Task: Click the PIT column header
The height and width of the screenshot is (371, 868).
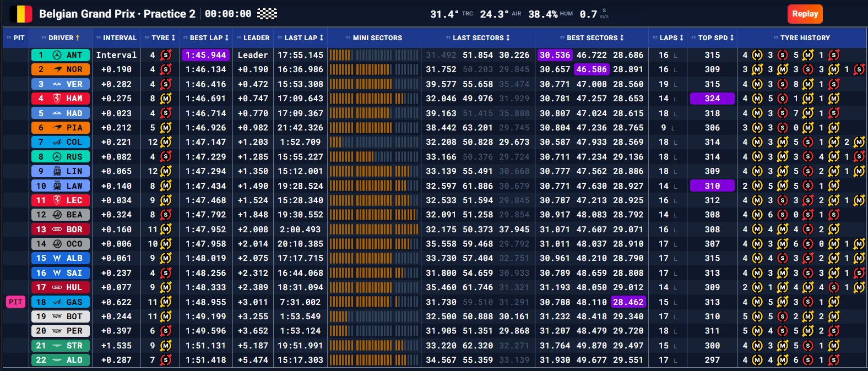Action: pos(15,38)
